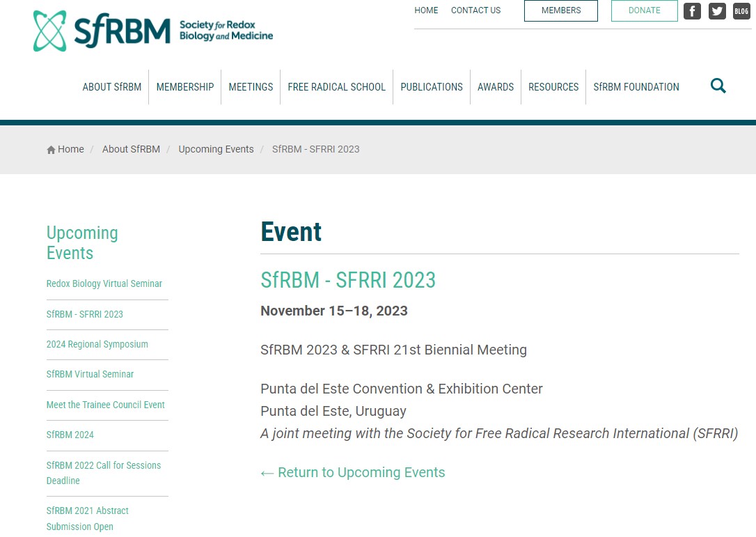
Task: Open the MEMBERS button
Action: pos(560,10)
